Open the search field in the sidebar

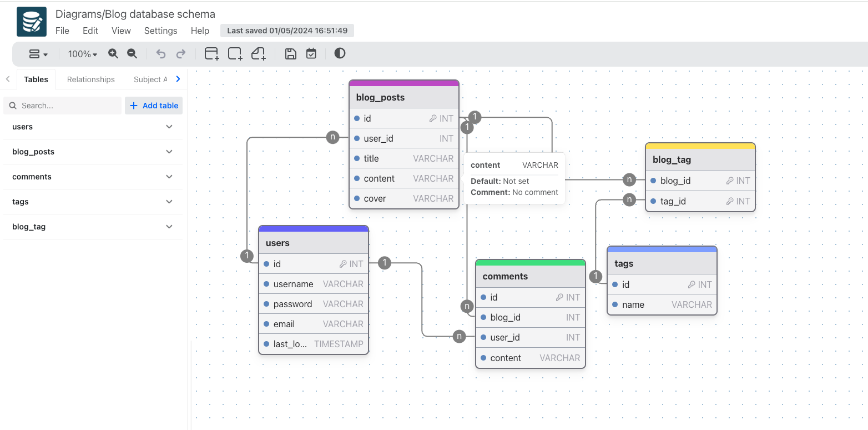62,105
